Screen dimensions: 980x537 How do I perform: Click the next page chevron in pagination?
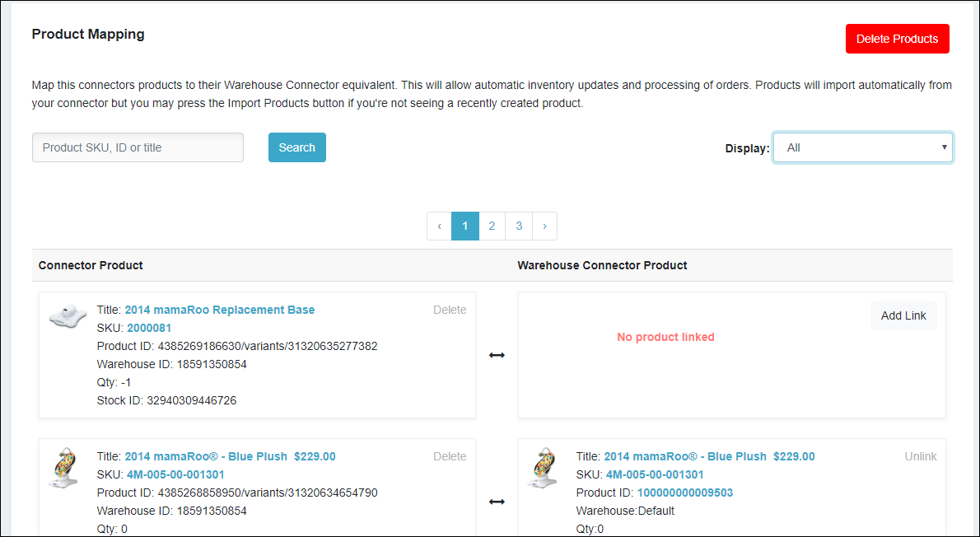pos(544,226)
